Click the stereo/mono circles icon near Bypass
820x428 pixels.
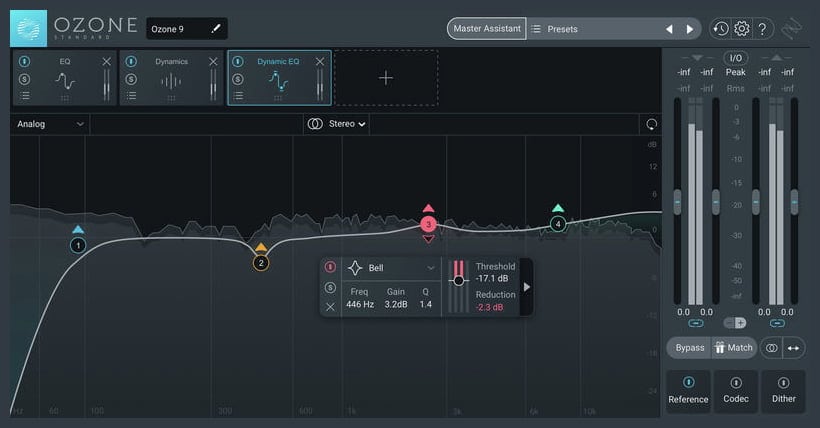click(x=771, y=347)
